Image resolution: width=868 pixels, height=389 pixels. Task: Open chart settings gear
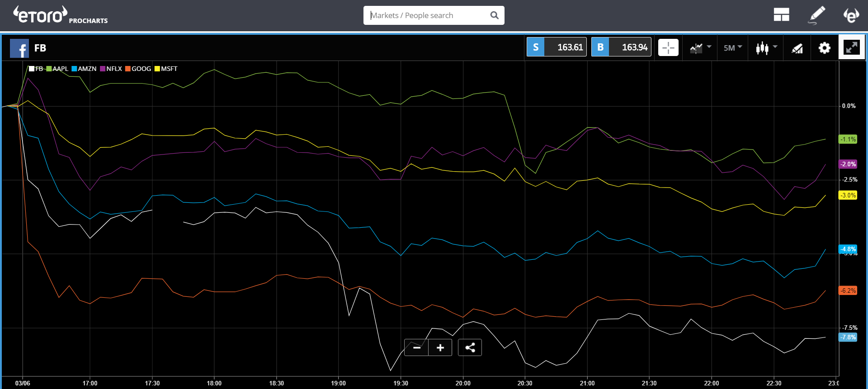pos(824,47)
